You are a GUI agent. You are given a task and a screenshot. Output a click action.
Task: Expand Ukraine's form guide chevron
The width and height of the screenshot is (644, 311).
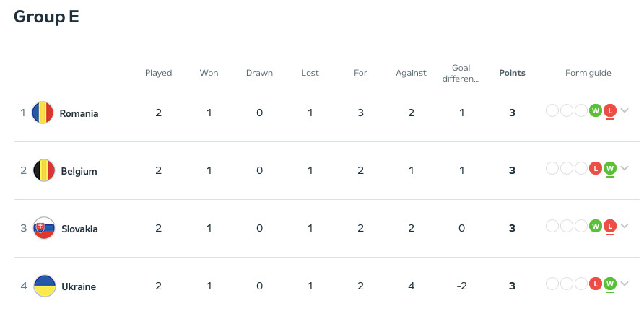click(x=625, y=284)
